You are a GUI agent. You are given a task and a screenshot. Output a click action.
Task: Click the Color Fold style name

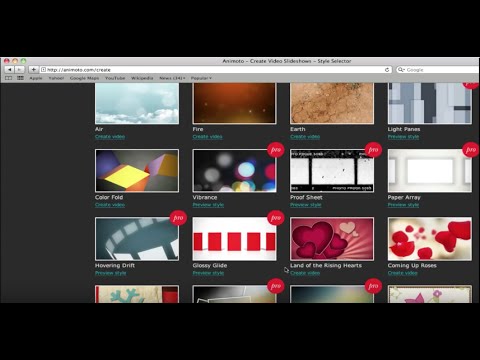click(x=109, y=197)
